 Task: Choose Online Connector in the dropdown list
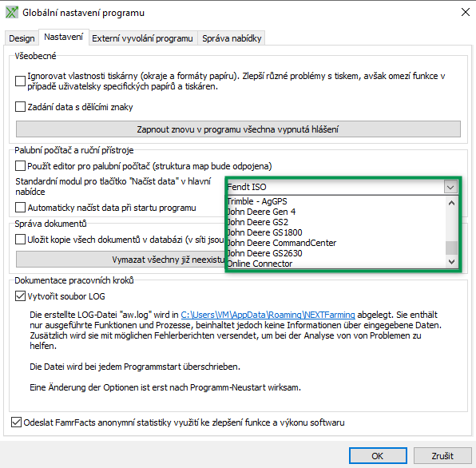tap(336, 264)
